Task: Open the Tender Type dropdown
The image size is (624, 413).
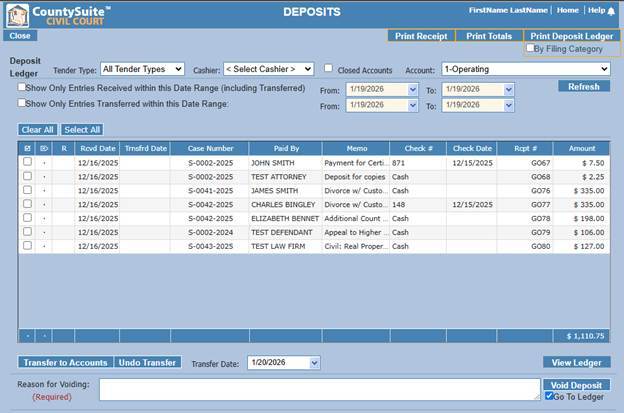Action: point(142,69)
